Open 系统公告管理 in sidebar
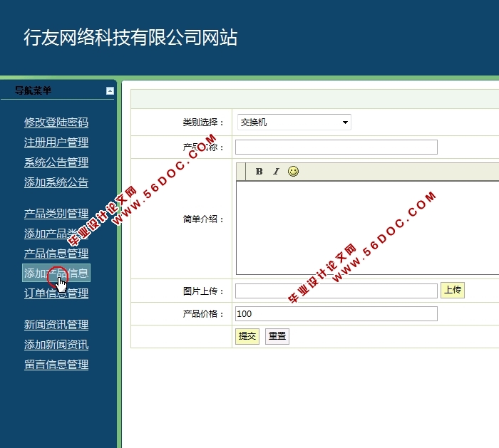 click(56, 162)
